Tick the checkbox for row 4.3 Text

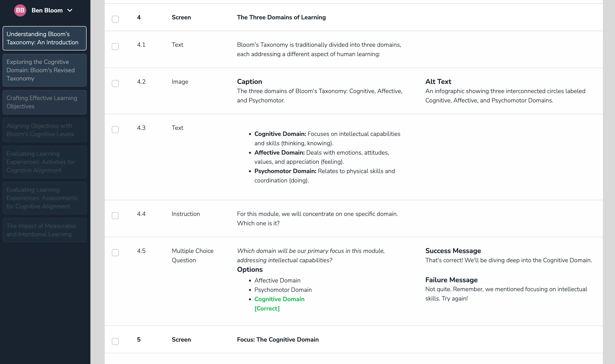click(115, 130)
